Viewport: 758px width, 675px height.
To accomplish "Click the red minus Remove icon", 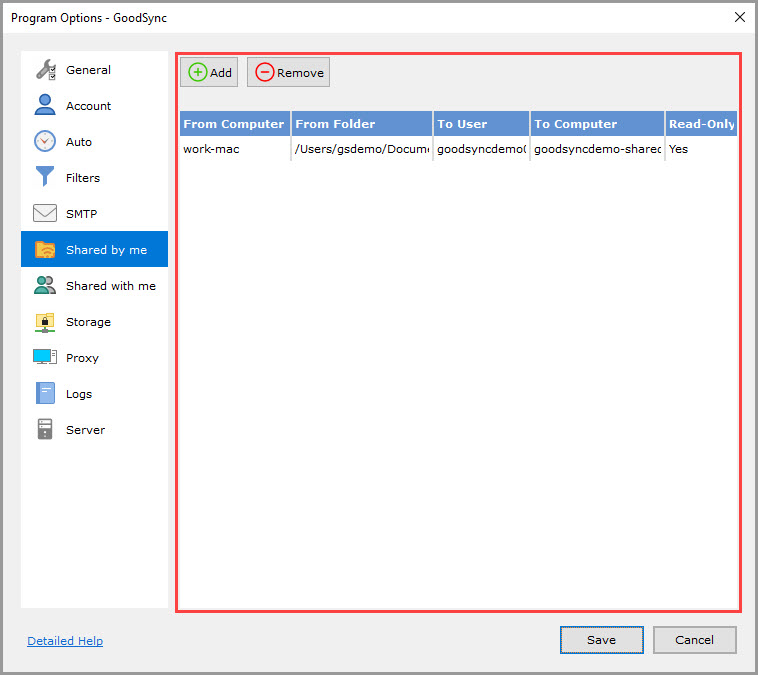I will click(264, 73).
